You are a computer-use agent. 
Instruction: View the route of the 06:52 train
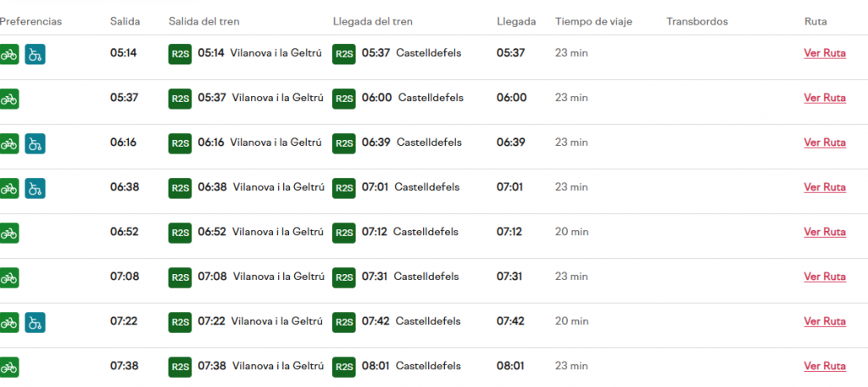(824, 232)
